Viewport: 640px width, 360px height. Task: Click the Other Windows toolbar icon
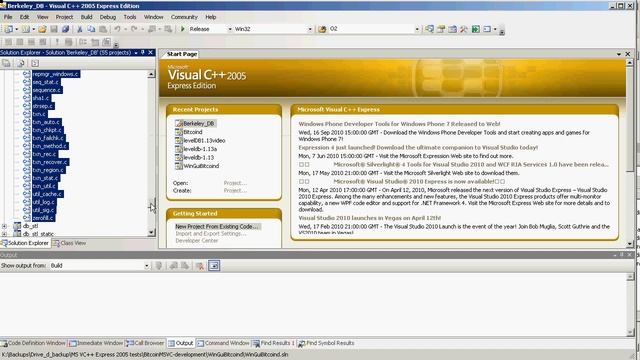[487, 29]
